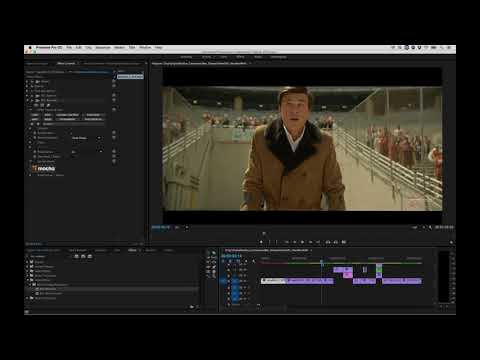This screenshot has height=360, width=480.
Task: Open the Sequence menu
Action: point(103,48)
